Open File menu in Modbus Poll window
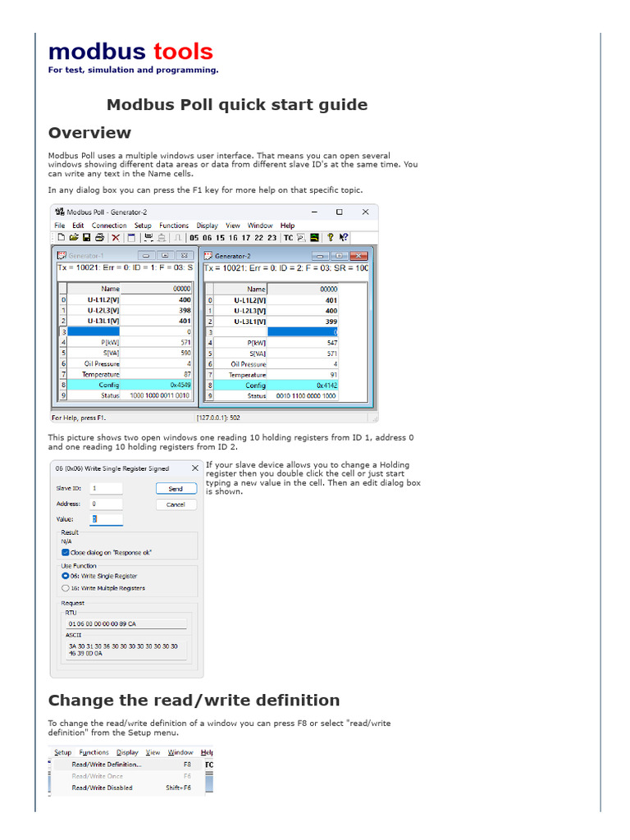The image size is (630, 840). pos(59,226)
